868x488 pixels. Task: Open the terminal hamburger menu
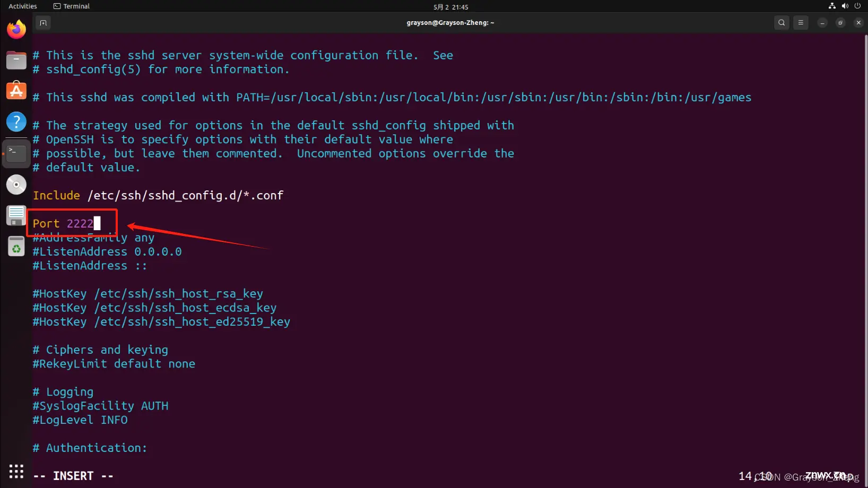pyautogui.click(x=801, y=23)
